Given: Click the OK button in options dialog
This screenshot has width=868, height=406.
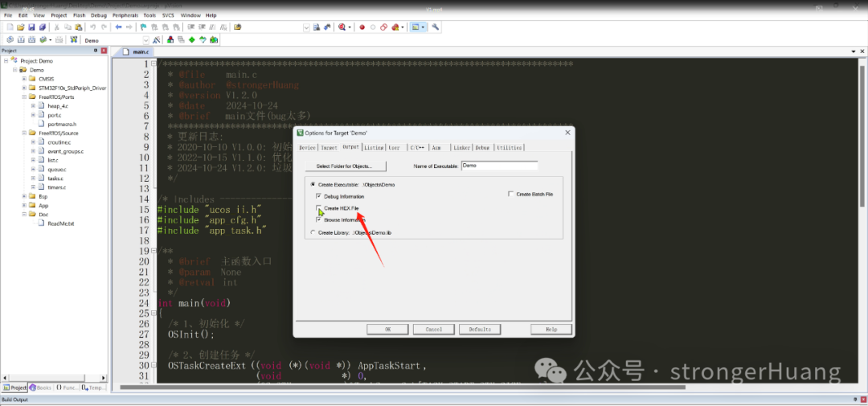Looking at the screenshot, I should click(x=388, y=329).
